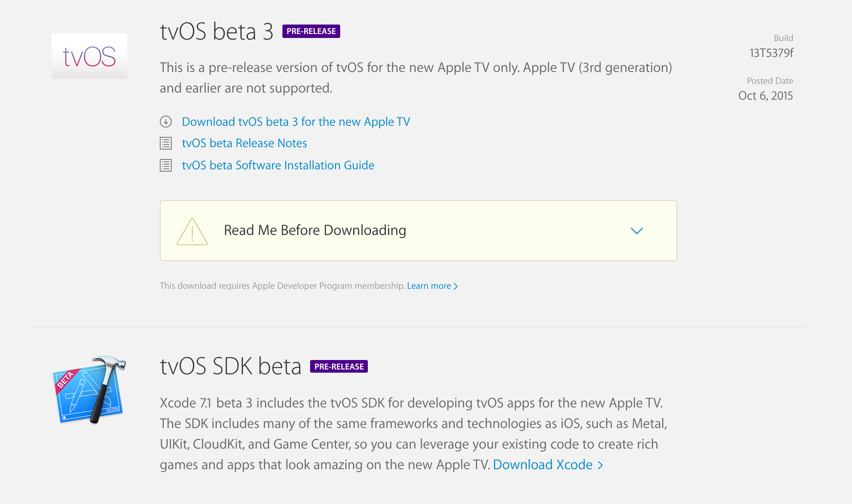The height and width of the screenshot is (504, 852).
Task: Click the small arrow after Learn more
Action: pos(456,286)
